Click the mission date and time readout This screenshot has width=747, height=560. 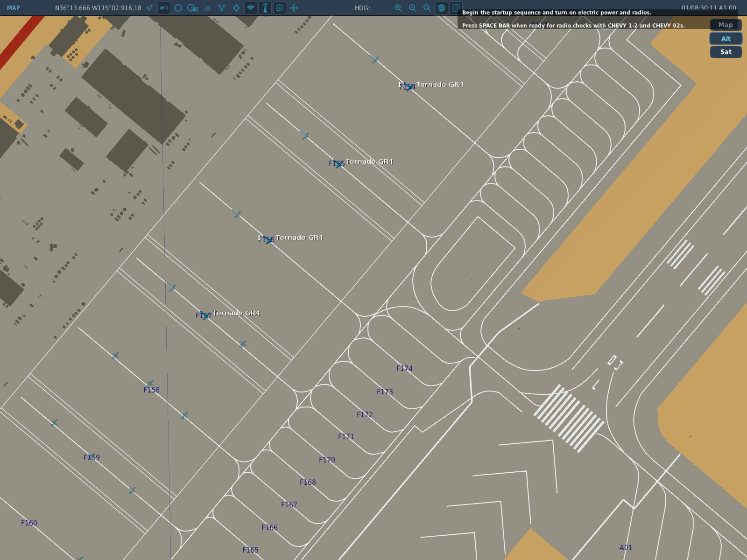click(709, 8)
